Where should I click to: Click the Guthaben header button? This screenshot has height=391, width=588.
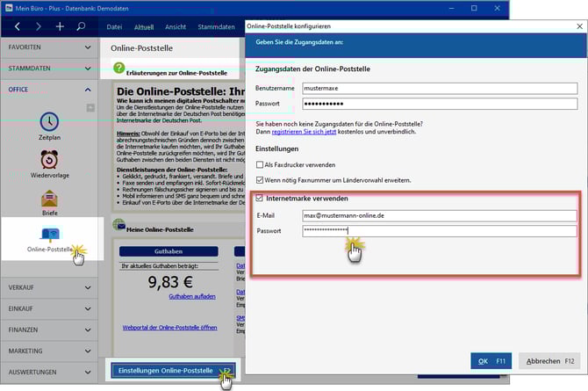pyautogui.click(x=169, y=251)
